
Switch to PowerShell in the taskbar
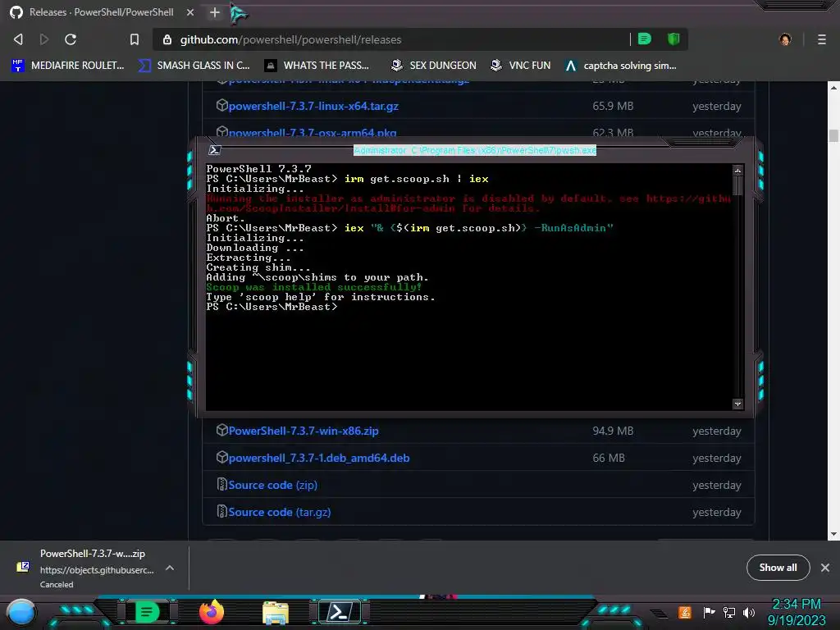(340, 612)
